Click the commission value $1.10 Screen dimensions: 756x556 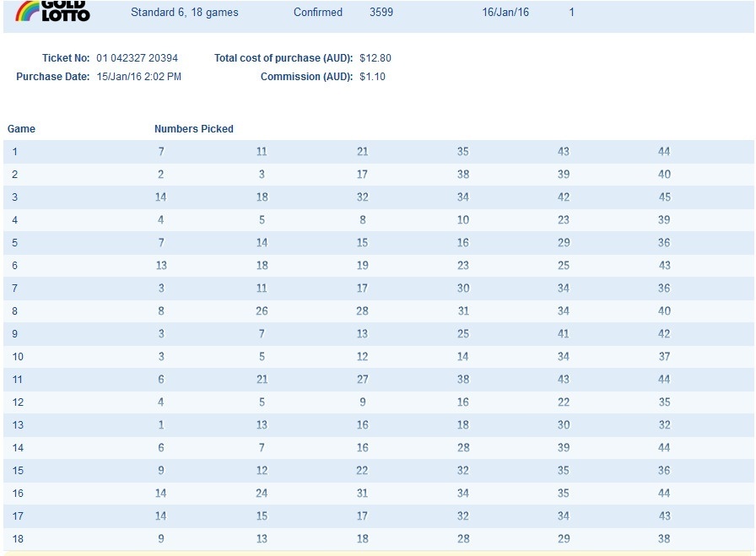[372, 77]
